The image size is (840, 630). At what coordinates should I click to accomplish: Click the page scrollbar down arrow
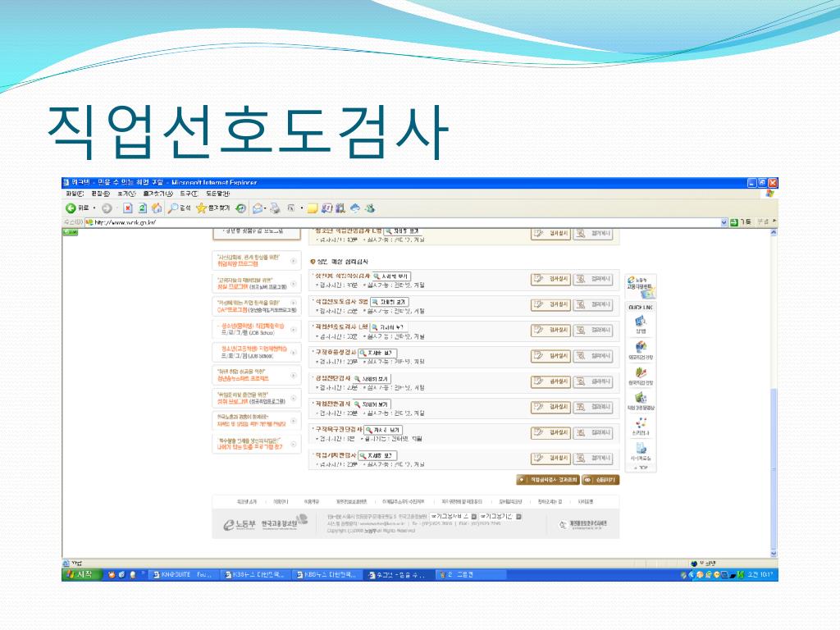(774, 554)
